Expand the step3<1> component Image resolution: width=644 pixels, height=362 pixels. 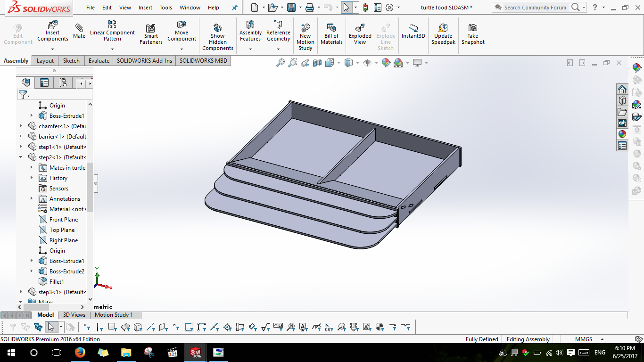tap(21, 292)
